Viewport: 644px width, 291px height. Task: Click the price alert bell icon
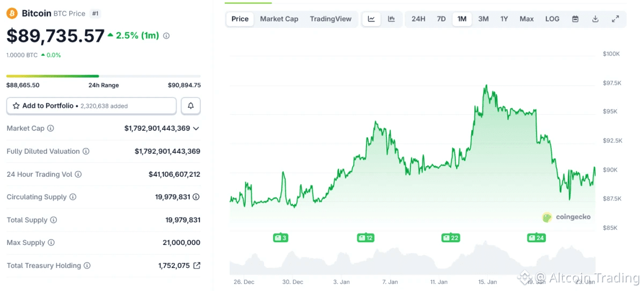coord(191,106)
